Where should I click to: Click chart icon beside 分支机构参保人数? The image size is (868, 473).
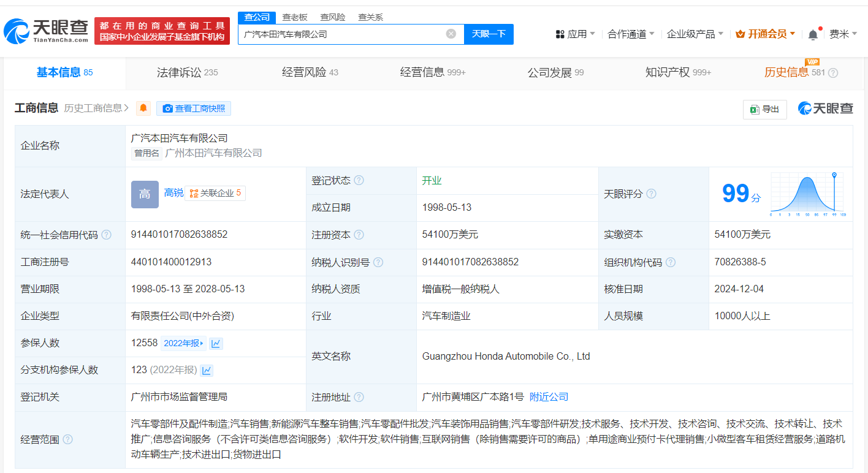point(207,370)
